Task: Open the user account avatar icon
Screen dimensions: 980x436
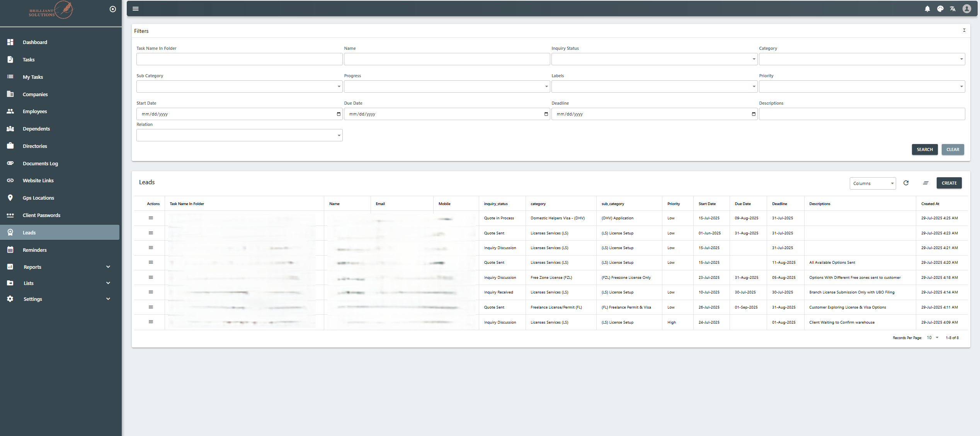Action: [x=966, y=9]
